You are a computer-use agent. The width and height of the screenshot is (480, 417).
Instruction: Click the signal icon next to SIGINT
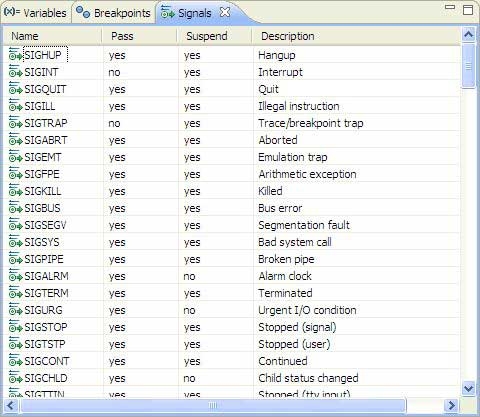click(x=15, y=72)
